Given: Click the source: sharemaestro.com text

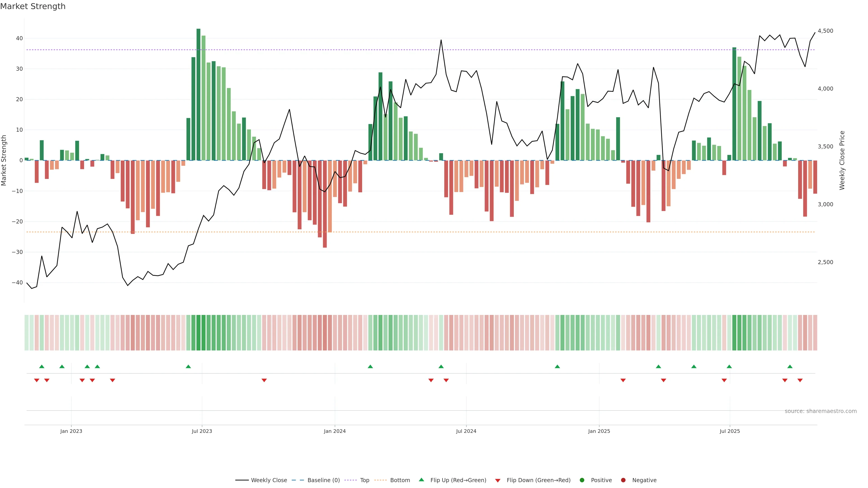Looking at the screenshot, I should pos(821,411).
